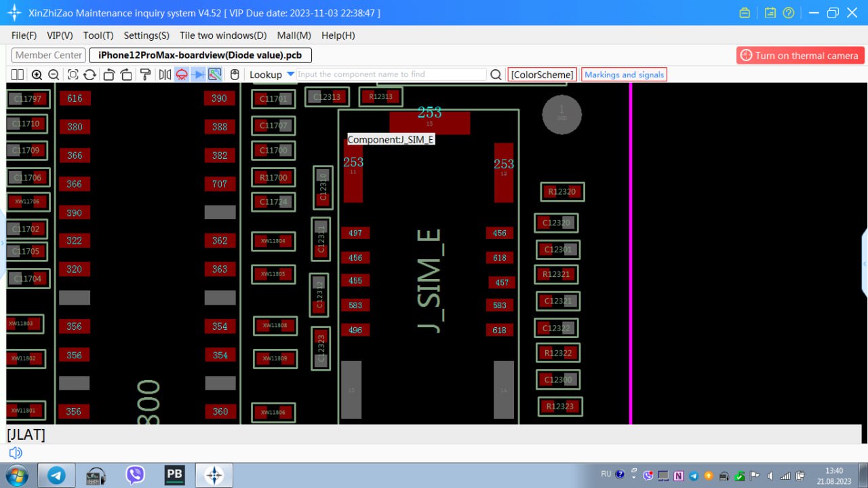Click the help question icon in title bar

point(789,13)
